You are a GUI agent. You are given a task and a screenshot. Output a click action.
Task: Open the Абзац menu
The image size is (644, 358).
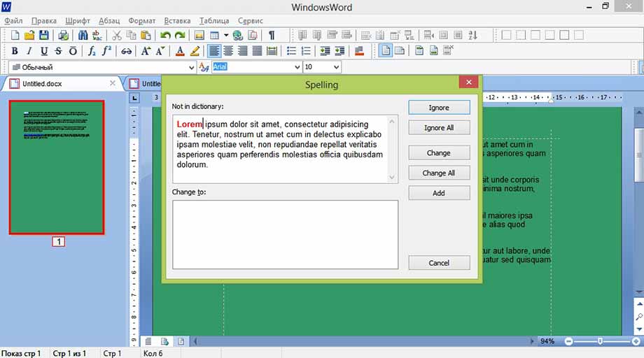click(109, 20)
